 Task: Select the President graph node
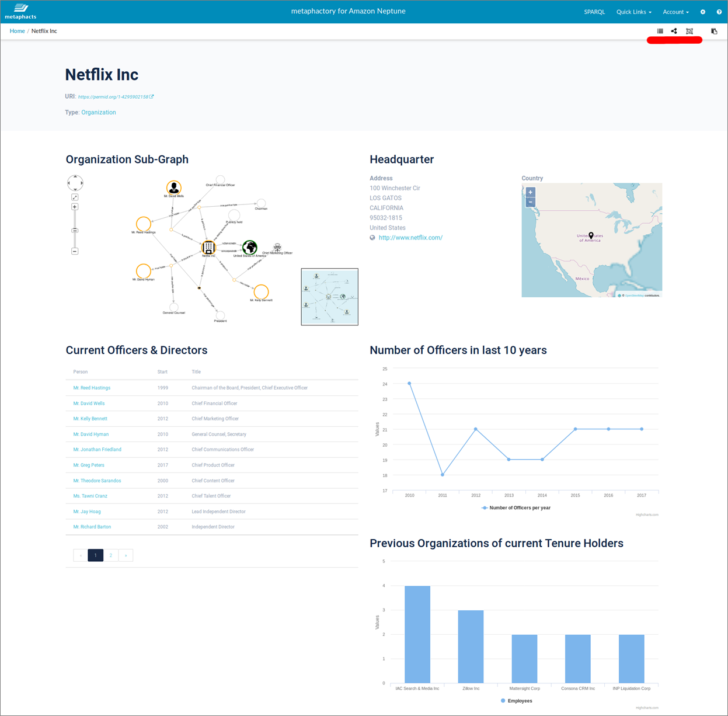(220, 316)
